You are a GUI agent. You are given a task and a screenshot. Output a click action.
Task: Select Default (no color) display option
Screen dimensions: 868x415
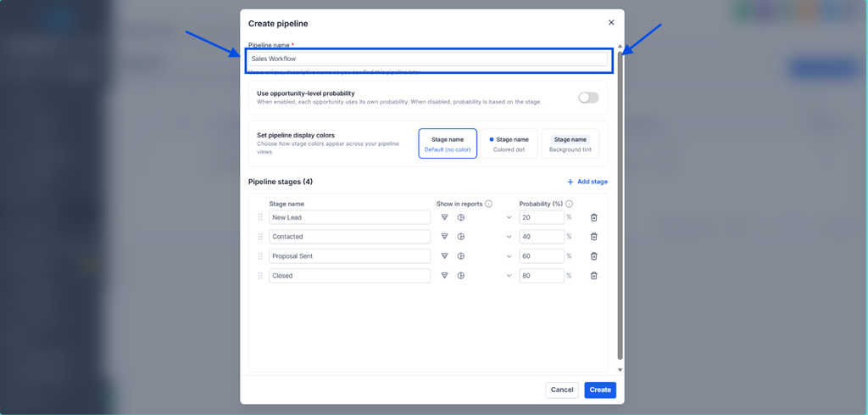pos(448,143)
